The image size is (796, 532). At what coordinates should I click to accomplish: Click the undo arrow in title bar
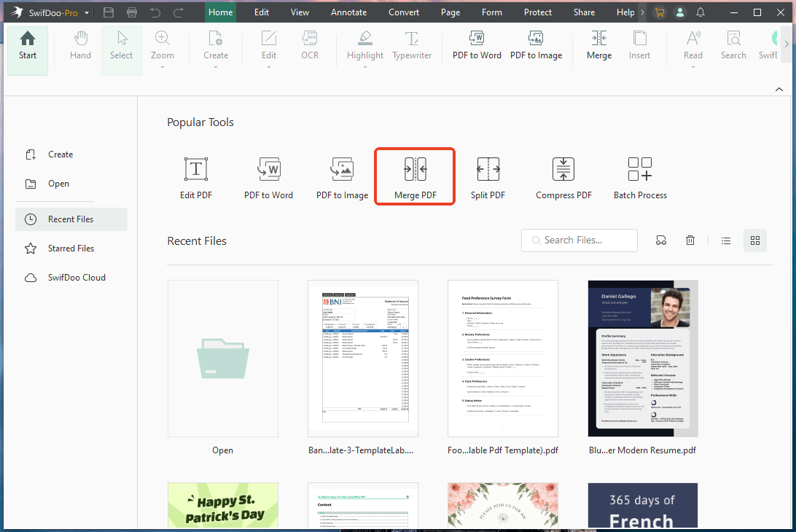(x=155, y=12)
